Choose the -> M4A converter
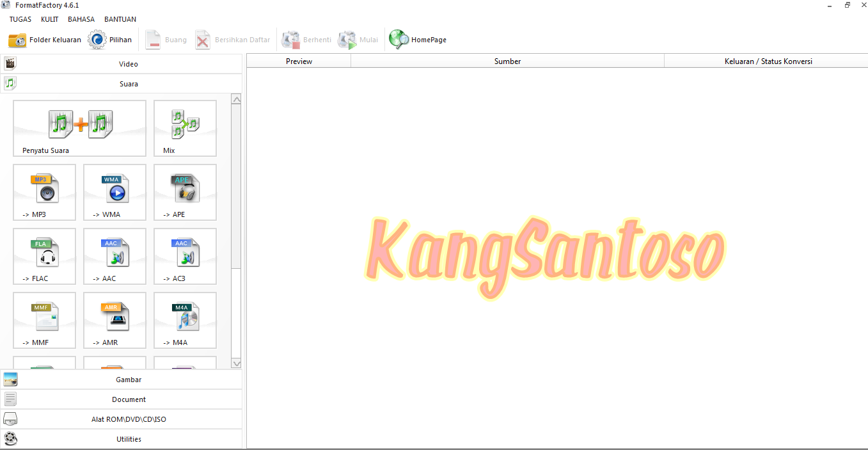The width and height of the screenshot is (868, 450). click(185, 320)
